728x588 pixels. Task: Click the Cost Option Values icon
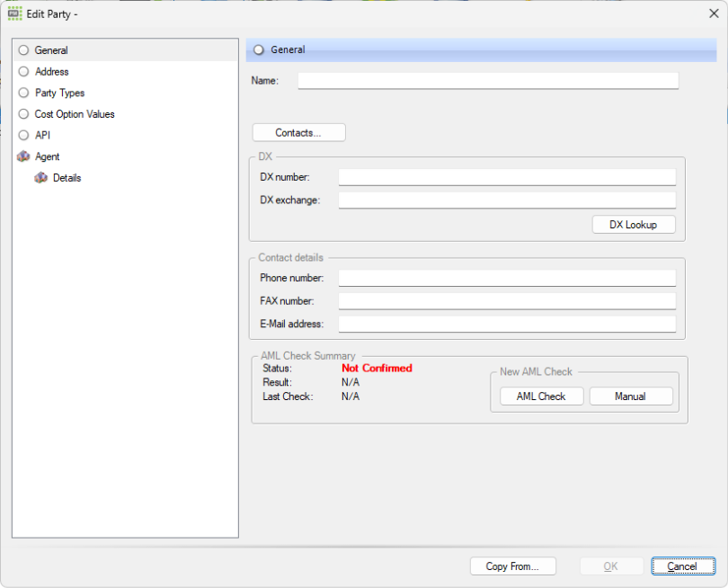(x=22, y=114)
